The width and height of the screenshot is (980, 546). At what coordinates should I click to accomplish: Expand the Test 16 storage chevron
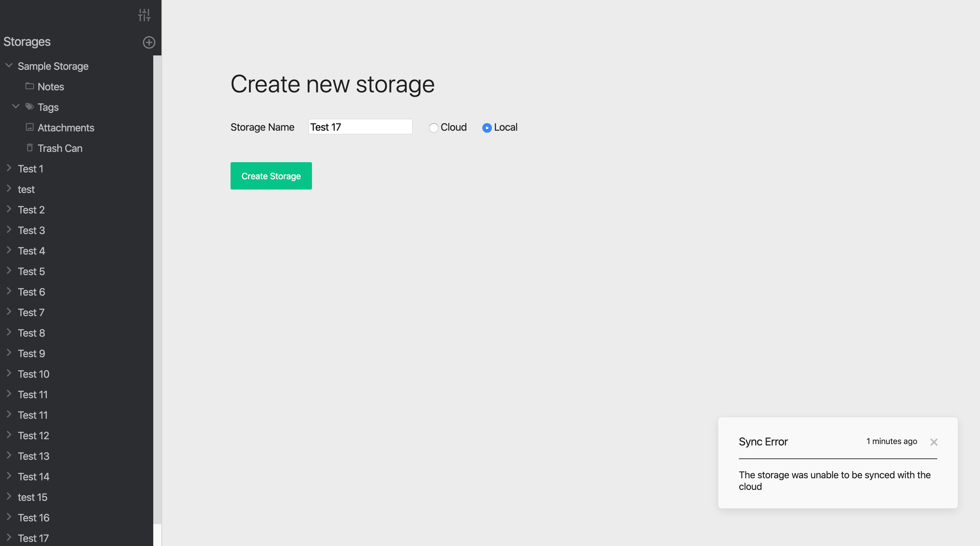(9, 517)
